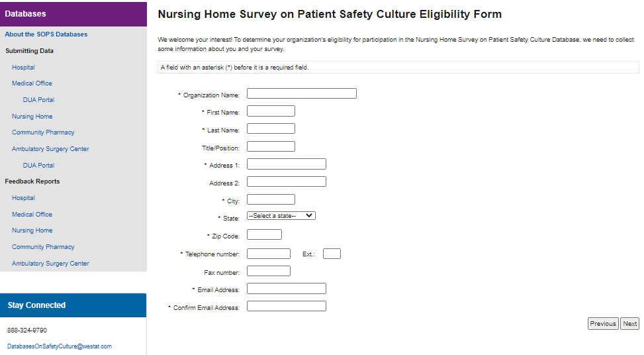Open Hospital link under Submitting Data
Image resolution: width=644 pixels, height=355 pixels.
pyautogui.click(x=23, y=68)
